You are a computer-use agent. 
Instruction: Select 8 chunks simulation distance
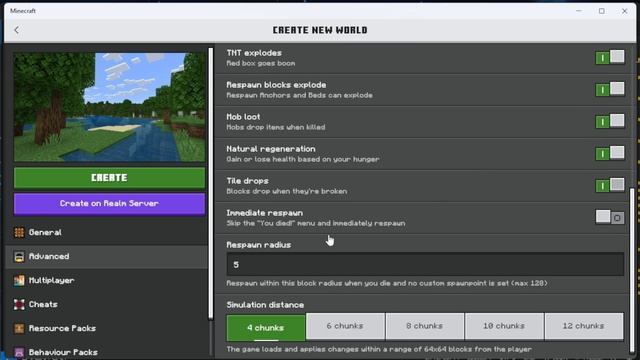tap(424, 326)
